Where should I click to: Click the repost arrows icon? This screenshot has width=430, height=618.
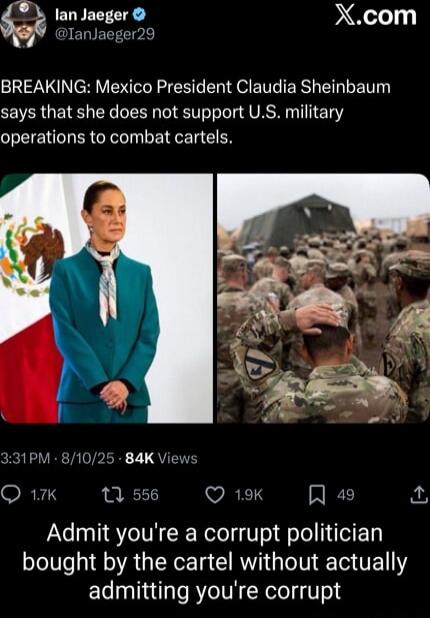[x=113, y=495]
